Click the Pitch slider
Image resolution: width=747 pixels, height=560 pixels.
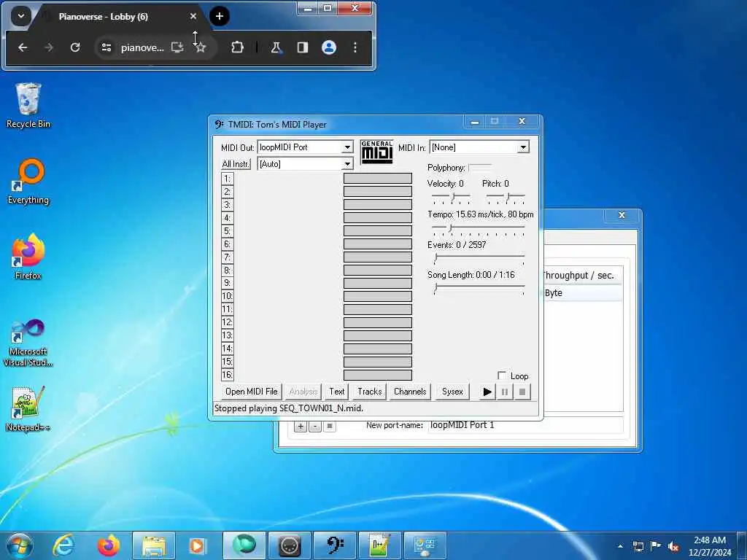tap(506, 198)
